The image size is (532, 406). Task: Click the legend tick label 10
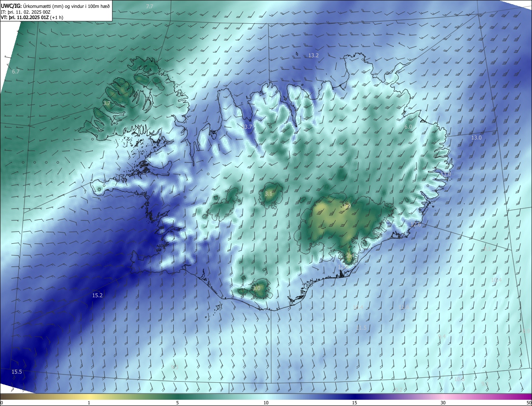(266, 403)
